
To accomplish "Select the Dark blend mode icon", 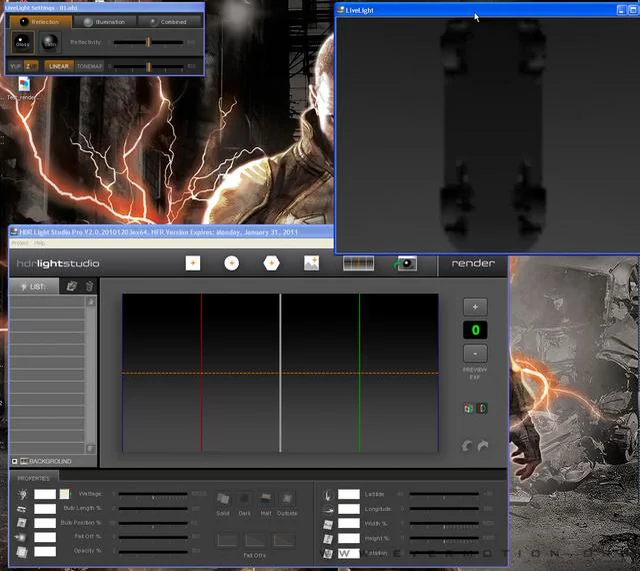I will point(244,499).
